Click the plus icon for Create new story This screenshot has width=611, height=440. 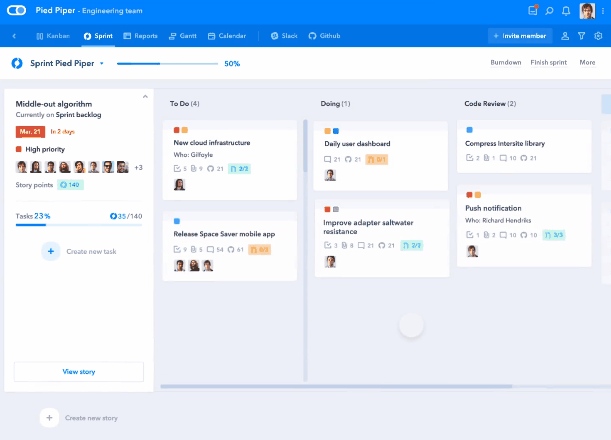[x=48, y=417]
